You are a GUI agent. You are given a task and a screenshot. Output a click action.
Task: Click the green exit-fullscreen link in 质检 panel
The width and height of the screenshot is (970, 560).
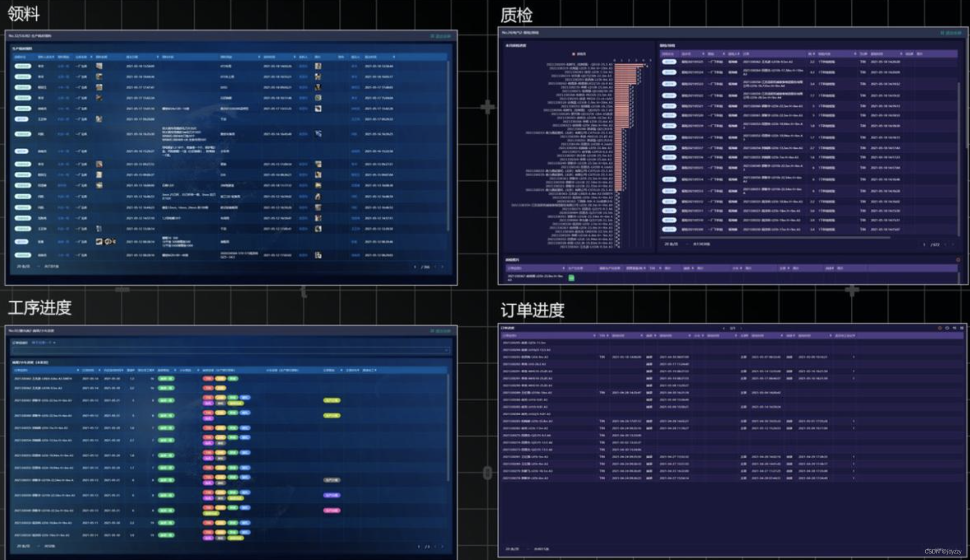tap(950, 33)
